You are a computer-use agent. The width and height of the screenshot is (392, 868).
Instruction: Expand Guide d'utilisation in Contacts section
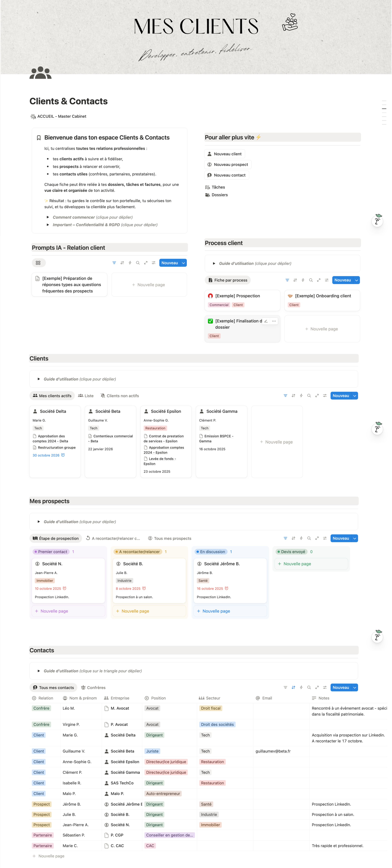(39, 671)
